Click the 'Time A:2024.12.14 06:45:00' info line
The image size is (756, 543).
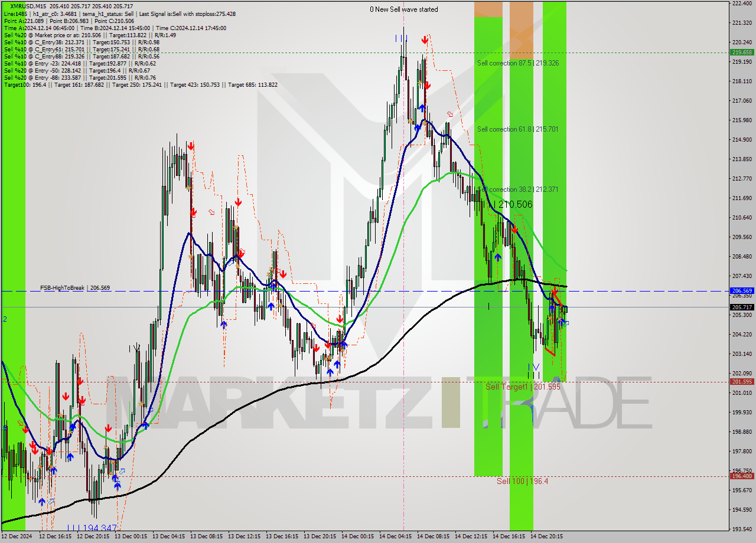115,28
